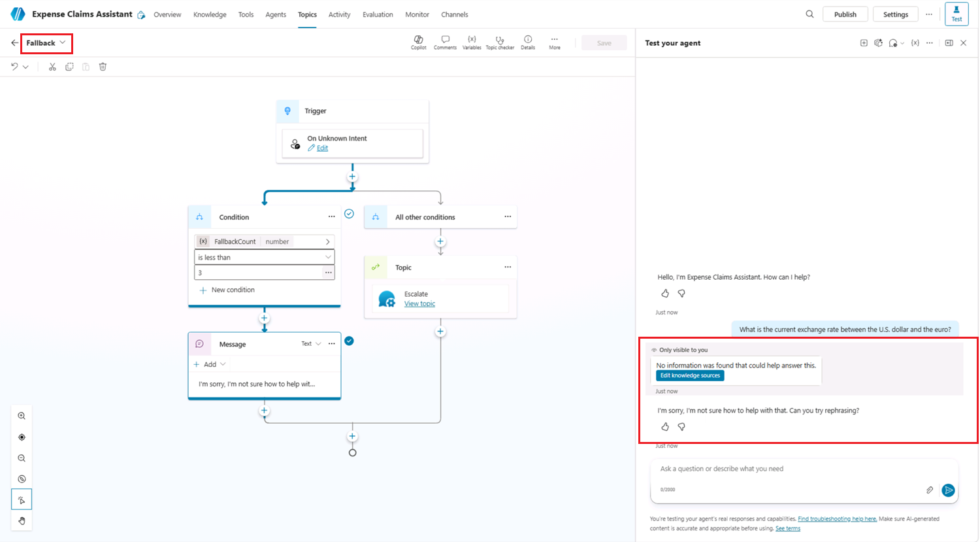Open the All other conditions node menu
The image size is (980, 542).
click(x=508, y=217)
